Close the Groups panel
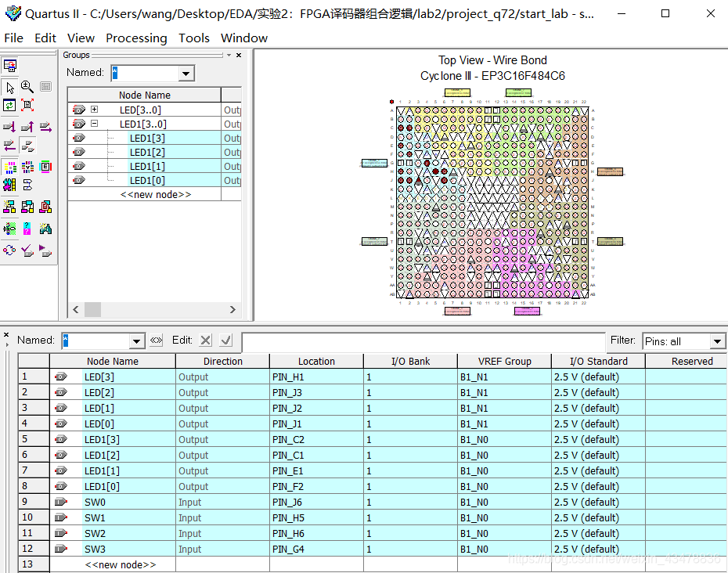The image size is (728, 573). click(239, 56)
